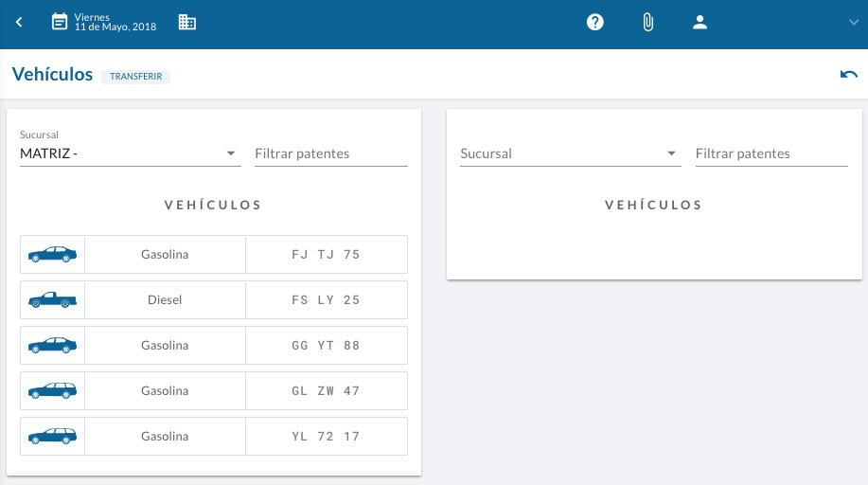Viewport: 868px width, 485px height.
Task: Expand the header chevron dropdown
Action: 854,22
